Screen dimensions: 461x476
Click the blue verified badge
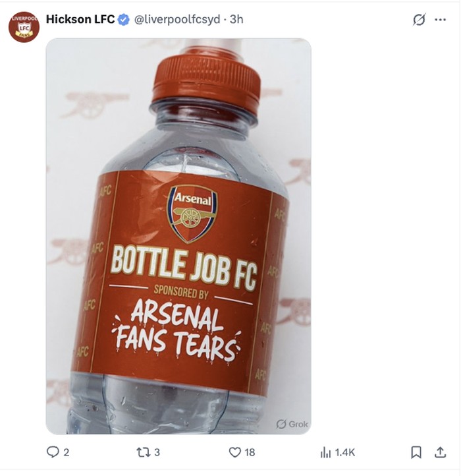click(123, 20)
